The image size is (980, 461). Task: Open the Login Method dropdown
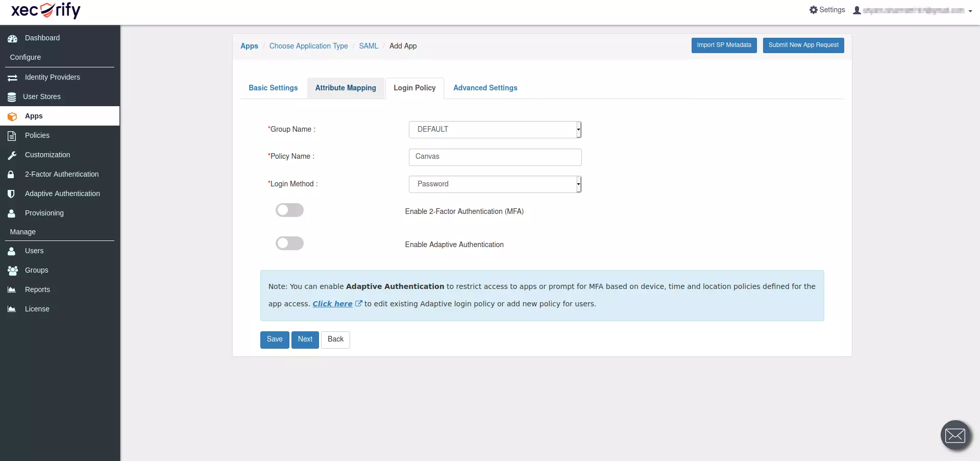pos(494,184)
